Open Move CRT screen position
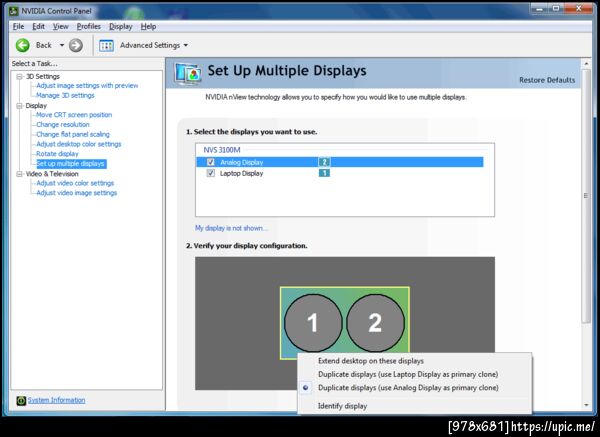The width and height of the screenshot is (600, 437). point(74,115)
